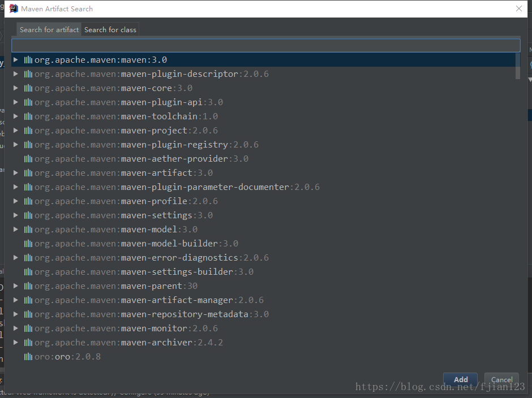The height and width of the screenshot is (398, 532).
Task: Click the library icon beside maven-project:2.0.6
Action: tap(28, 131)
